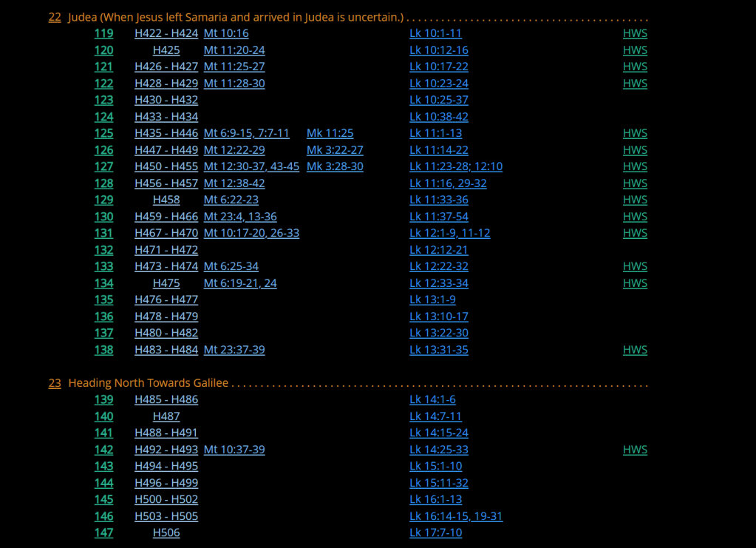This screenshot has width=756, height=548.
Task: Open Mt 6:19-21, 24 passage link
Action: pyautogui.click(x=240, y=283)
